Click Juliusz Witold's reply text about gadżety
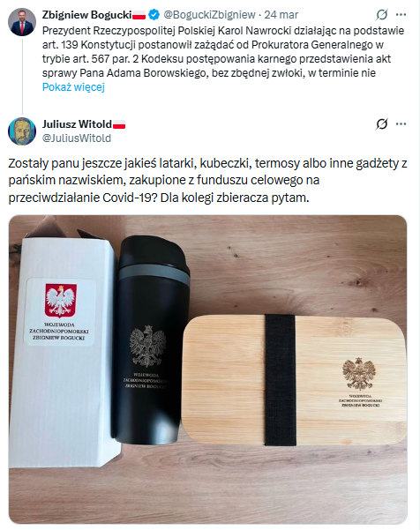Viewport: 420px width, 530px height. point(207,180)
